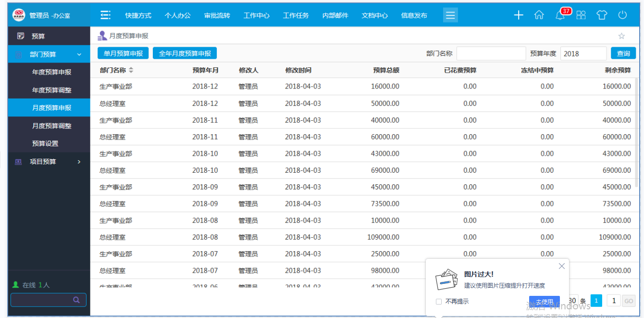Screen dimensions: 644x318
Task: Click the search magnifier in sidebar
Action: click(76, 300)
